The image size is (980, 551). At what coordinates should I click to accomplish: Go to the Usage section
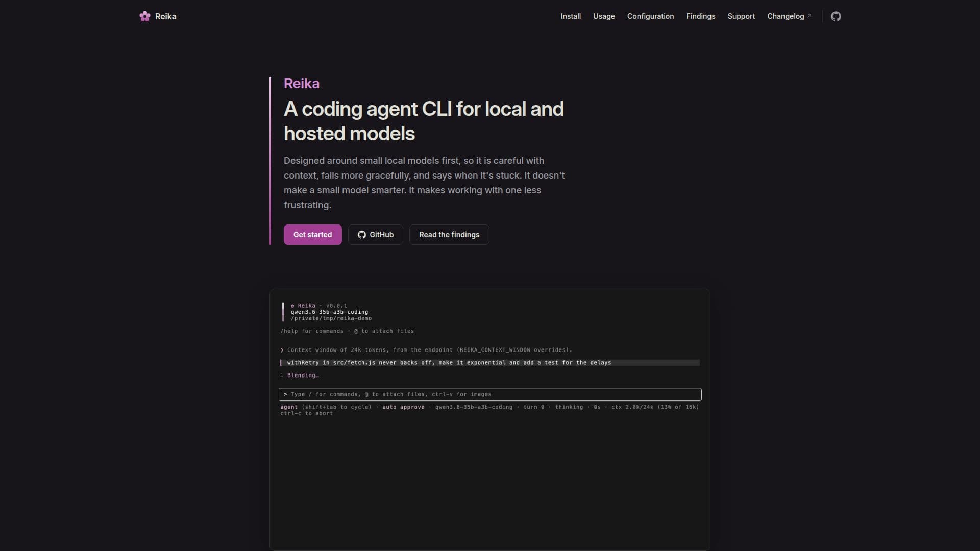[x=604, y=16]
